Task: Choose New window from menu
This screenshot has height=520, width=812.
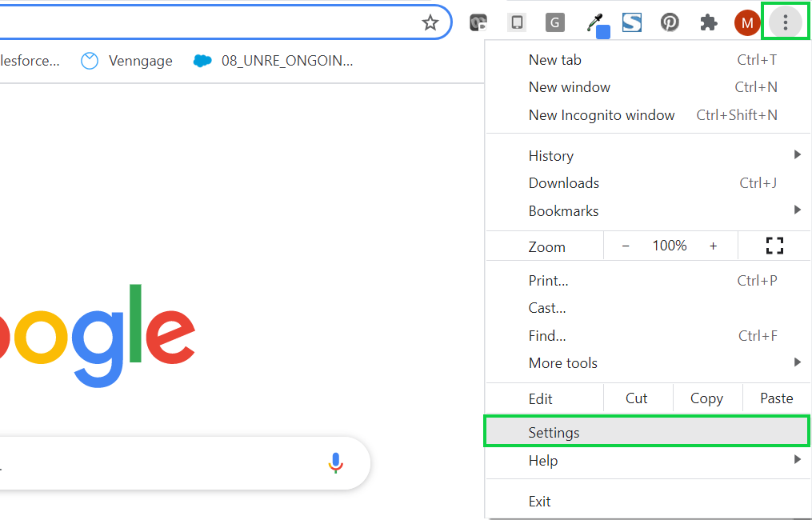Action: pyautogui.click(x=647, y=87)
